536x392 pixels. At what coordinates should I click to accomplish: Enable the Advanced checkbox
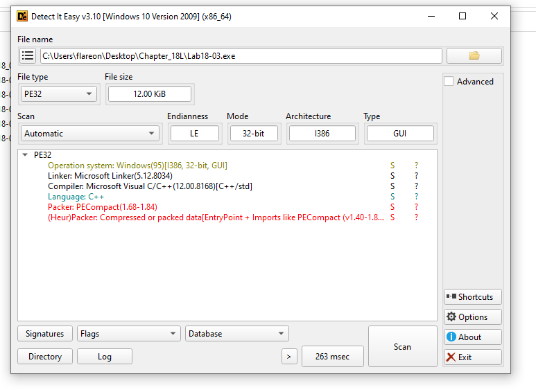click(x=449, y=81)
